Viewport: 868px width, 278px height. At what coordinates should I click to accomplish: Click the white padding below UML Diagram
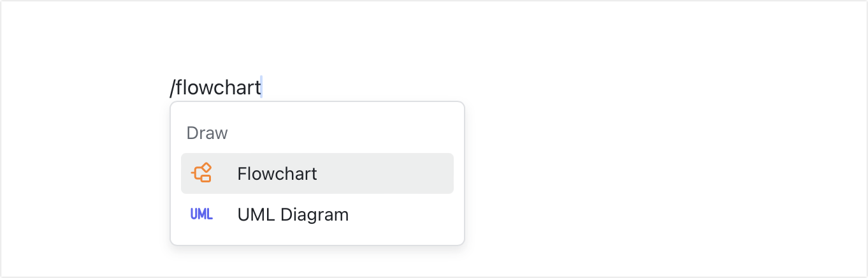(317, 239)
